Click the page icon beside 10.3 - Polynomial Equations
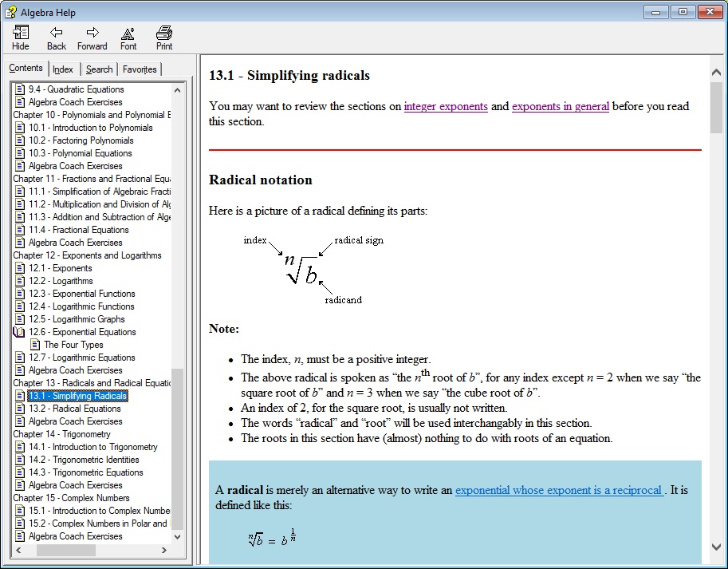 point(20,152)
